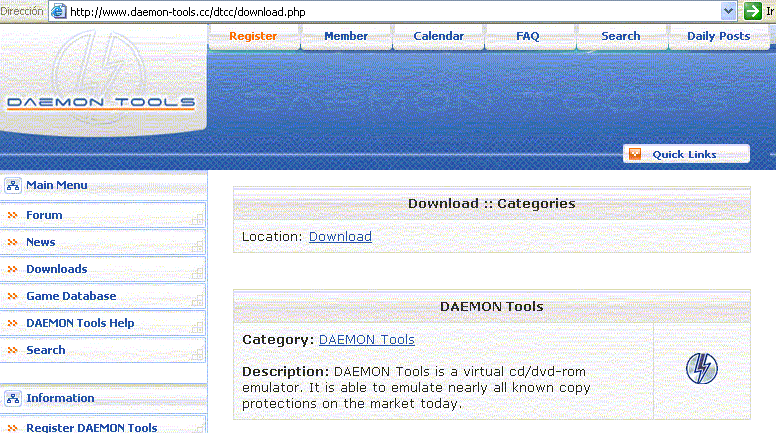776x433 pixels.
Task: Open the address bar history dropdown arrow
Action: (728, 11)
